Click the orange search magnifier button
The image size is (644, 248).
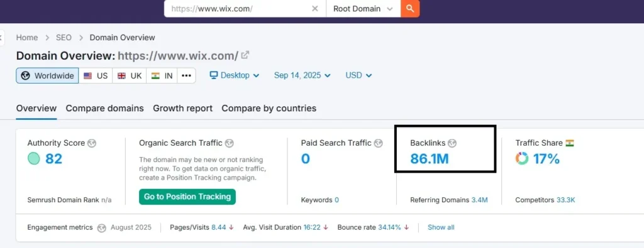point(410,9)
